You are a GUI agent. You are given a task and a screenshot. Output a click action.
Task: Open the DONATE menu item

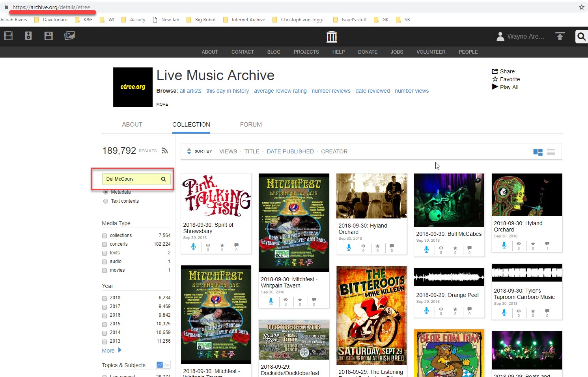pyautogui.click(x=368, y=52)
